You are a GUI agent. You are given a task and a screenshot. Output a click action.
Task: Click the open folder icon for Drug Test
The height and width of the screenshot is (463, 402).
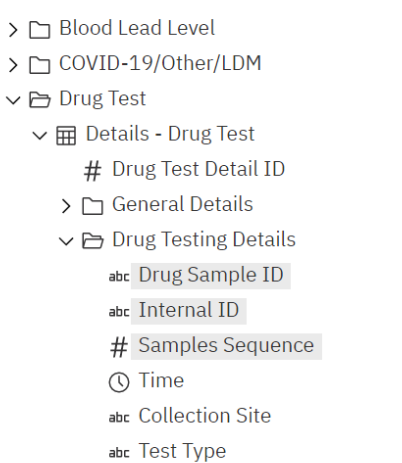click(x=40, y=100)
